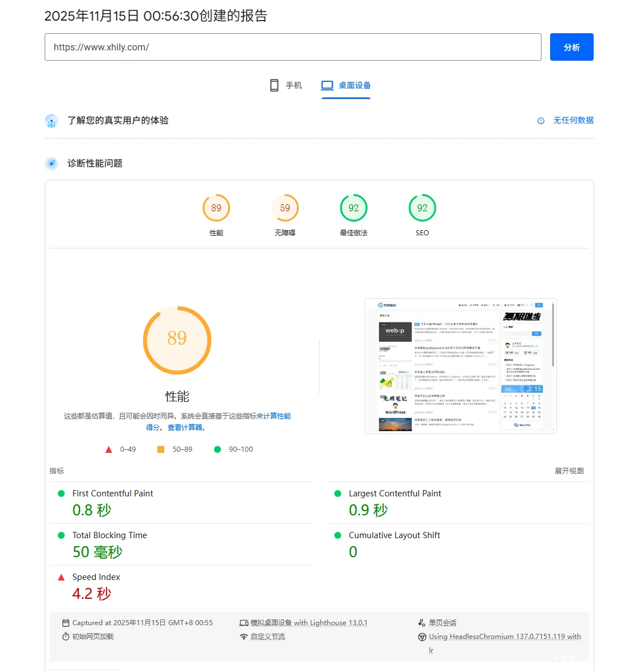This screenshot has height=671, width=644.
Task: Click the 了解您的真实用户的体验 section icon
Action: tap(52, 121)
